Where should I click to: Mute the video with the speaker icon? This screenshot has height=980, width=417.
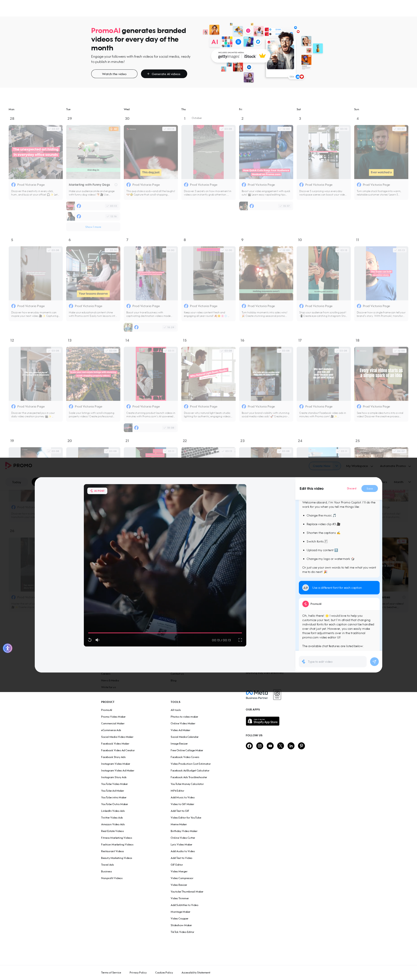(x=98, y=640)
